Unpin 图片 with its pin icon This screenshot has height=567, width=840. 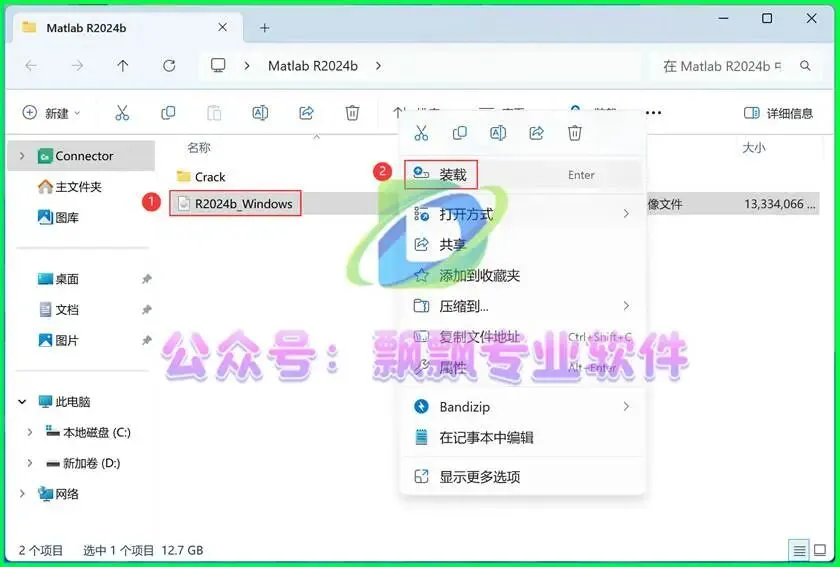pyautogui.click(x=146, y=340)
